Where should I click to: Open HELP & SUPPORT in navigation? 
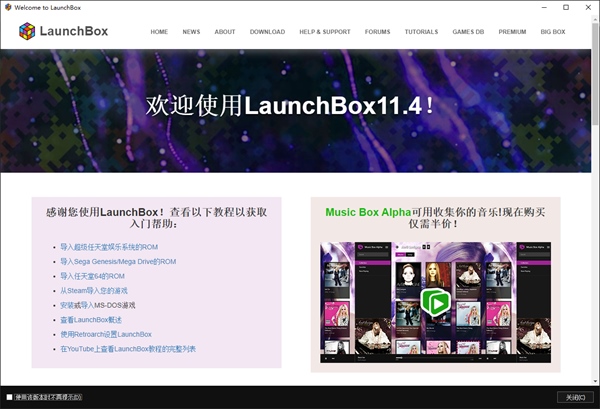point(325,32)
